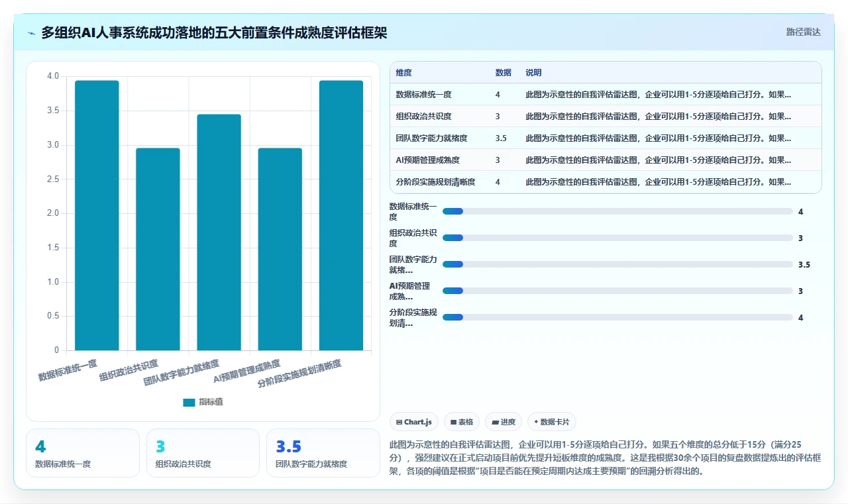Click the x-axis label 组织政治共识度
The height and width of the screenshot is (504, 848).
click(129, 371)
